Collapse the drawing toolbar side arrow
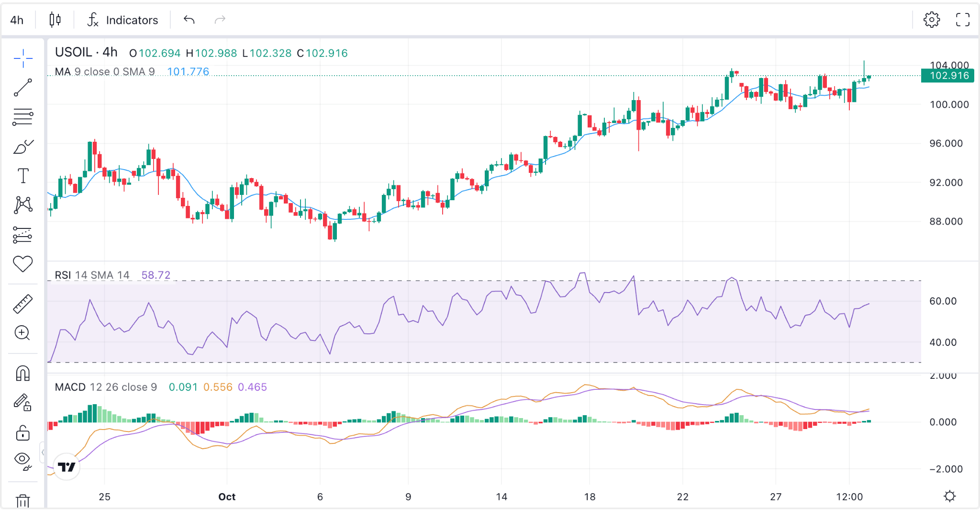The width and height of the screenshot is (980, 510). tap(43, 452)
